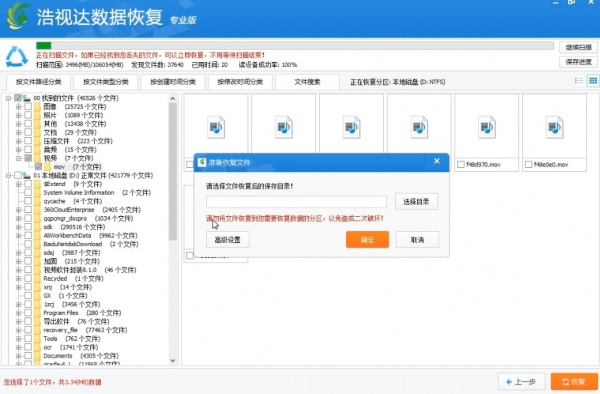
Task: Select the System Volume Information row
Action: (x=97, y=193)
